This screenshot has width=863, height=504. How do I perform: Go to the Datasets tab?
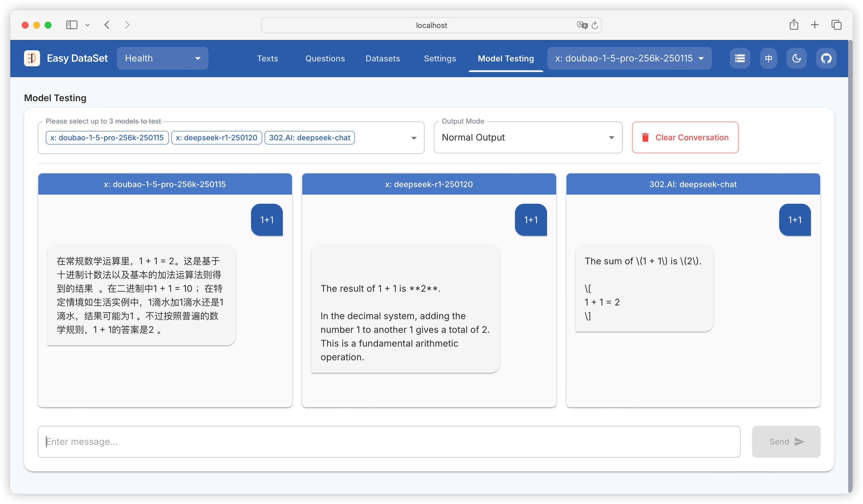(382, 58)
